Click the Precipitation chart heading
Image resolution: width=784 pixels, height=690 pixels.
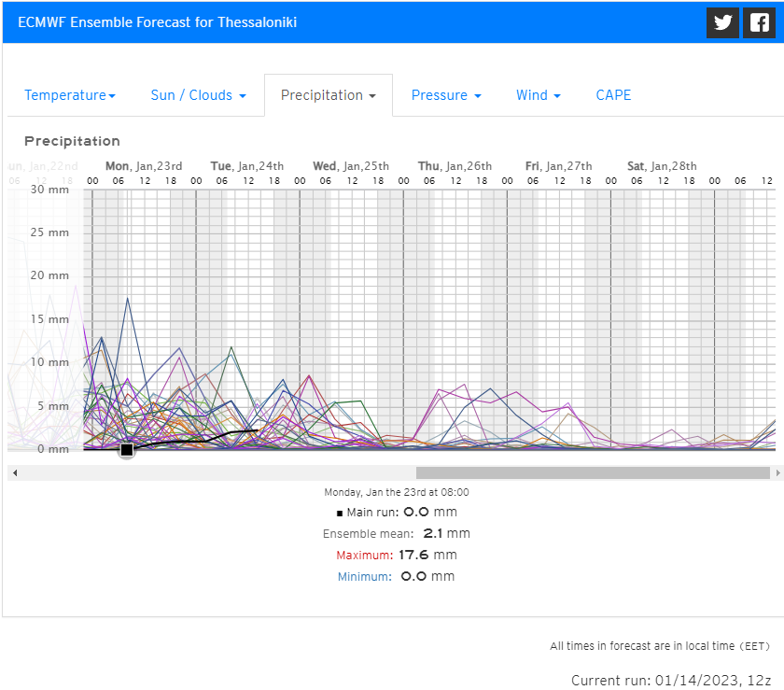point(72,141)
